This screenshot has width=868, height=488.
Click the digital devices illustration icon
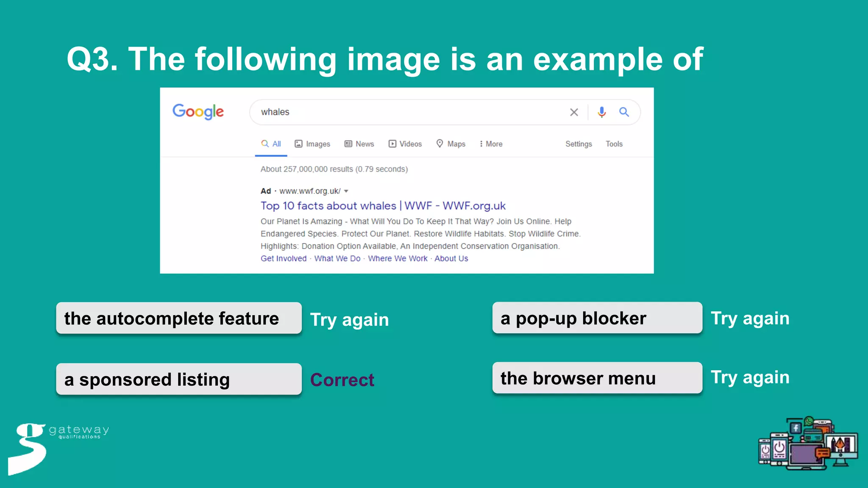808,443
